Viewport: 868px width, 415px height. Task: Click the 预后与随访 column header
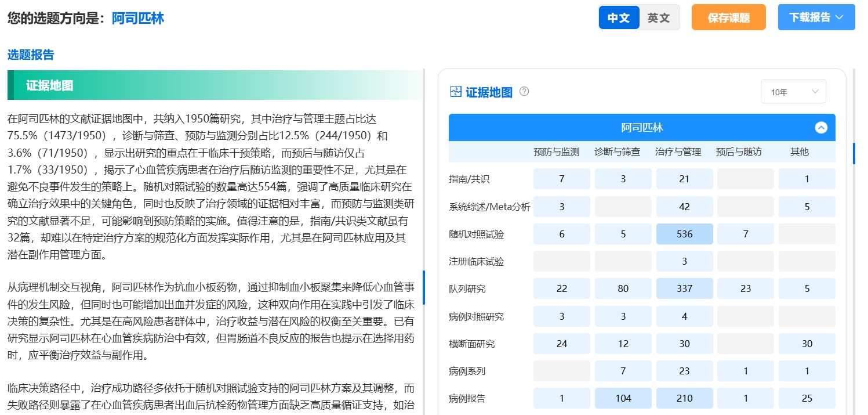click(739, 152)
